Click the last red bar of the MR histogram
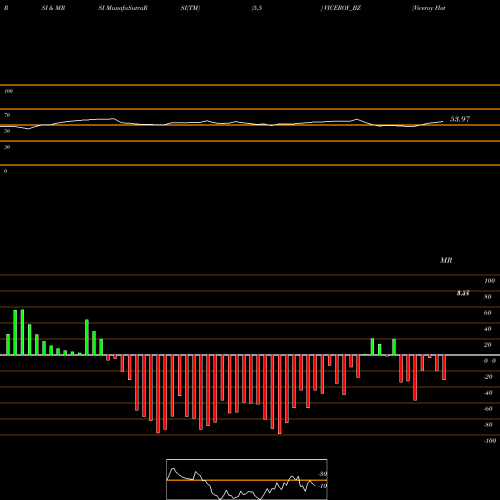The image size is (500, 500). (444, 367)
